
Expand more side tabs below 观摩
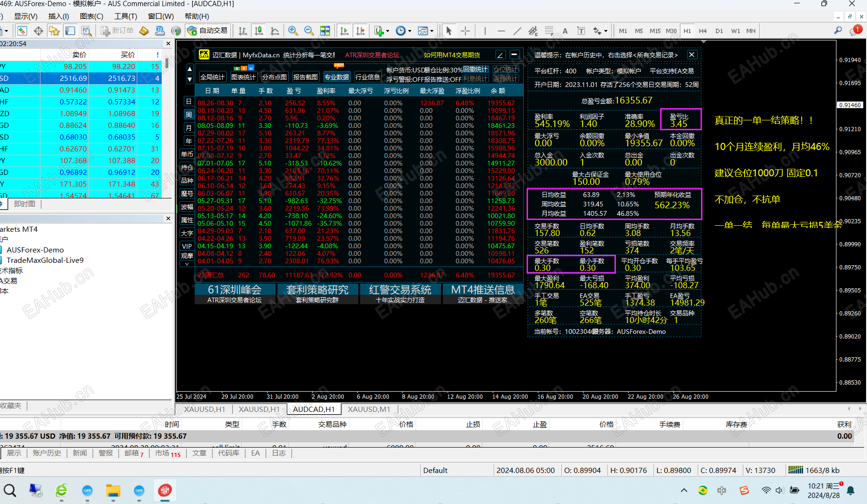[x=187, y=264]
